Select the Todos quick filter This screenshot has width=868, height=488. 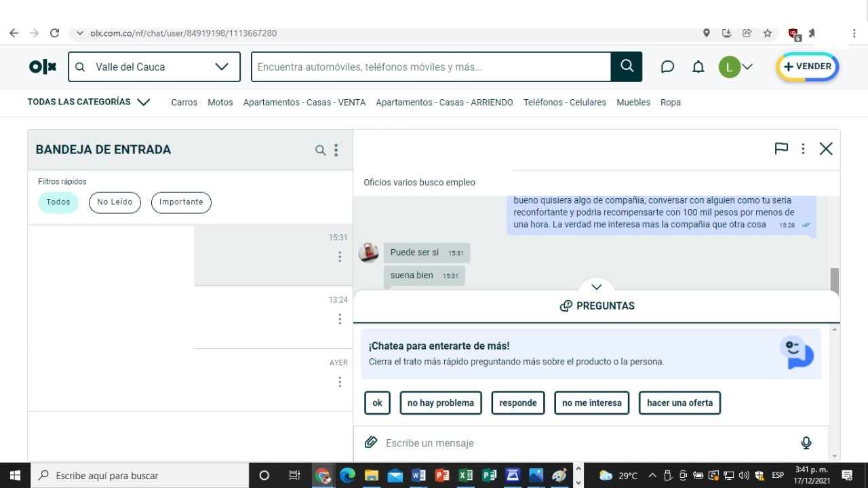pyautogui.click(x=58, y=202)
